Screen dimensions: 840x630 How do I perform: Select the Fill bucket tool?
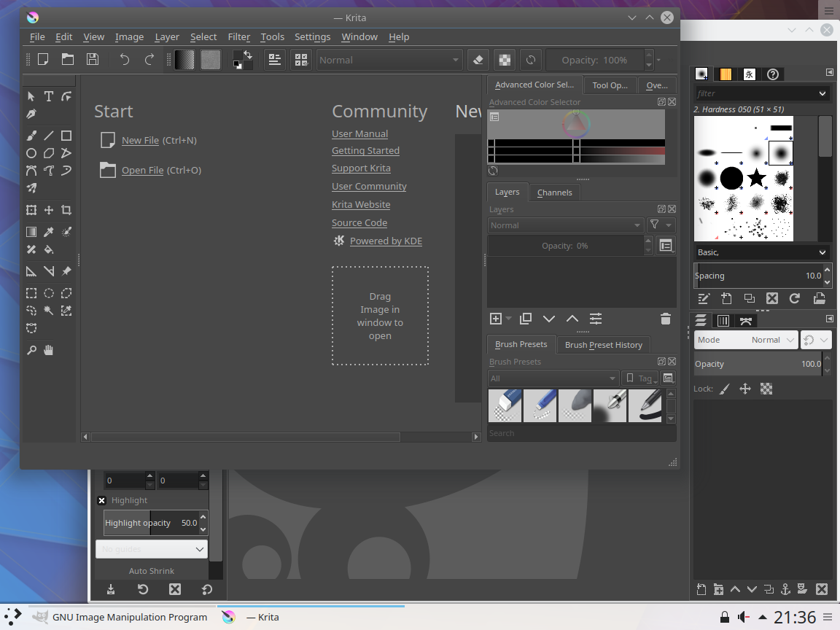[x=49, y=249]
